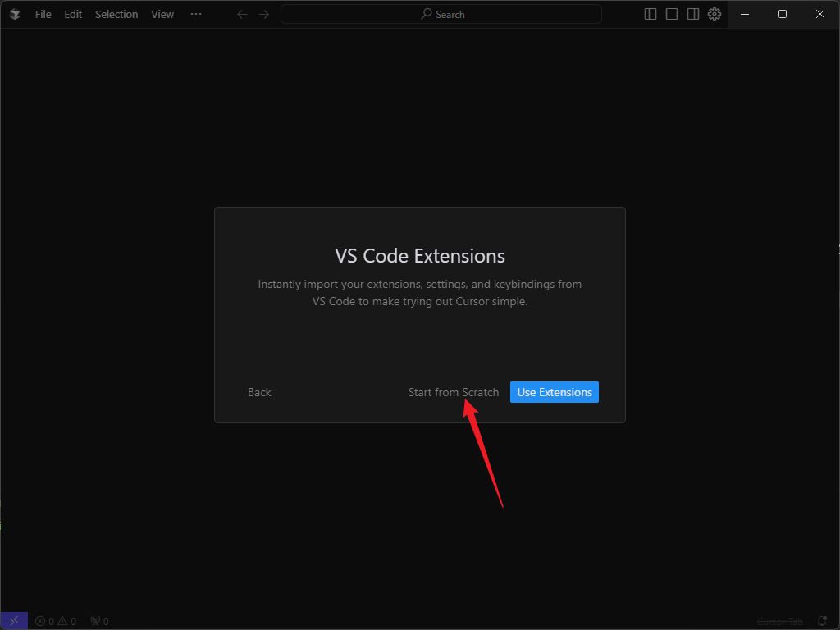Focus the Search command bar

[x=441, y=15]
